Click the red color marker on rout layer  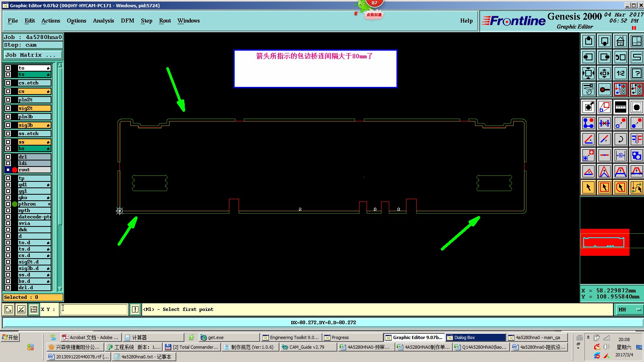(x=14, y=170)
